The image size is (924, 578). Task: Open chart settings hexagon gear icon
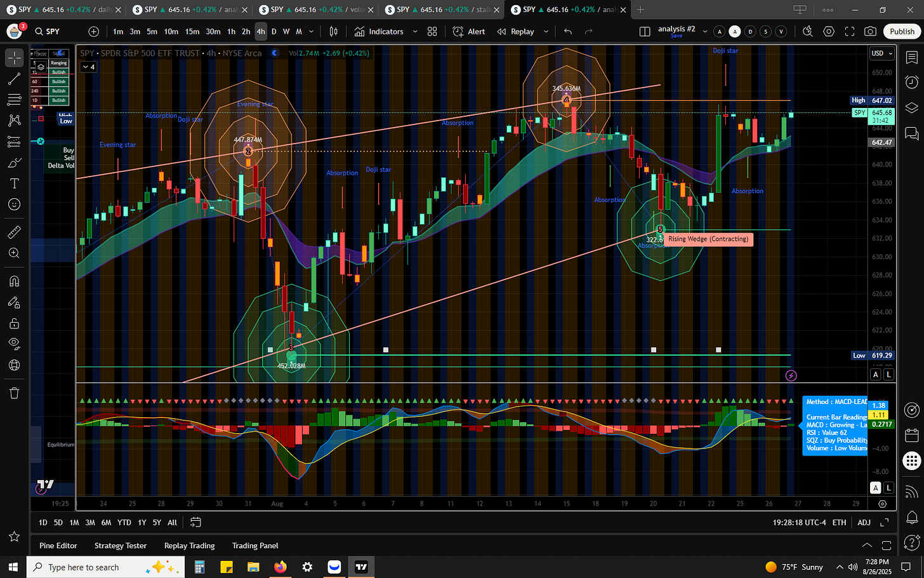(x=829, y=32)
